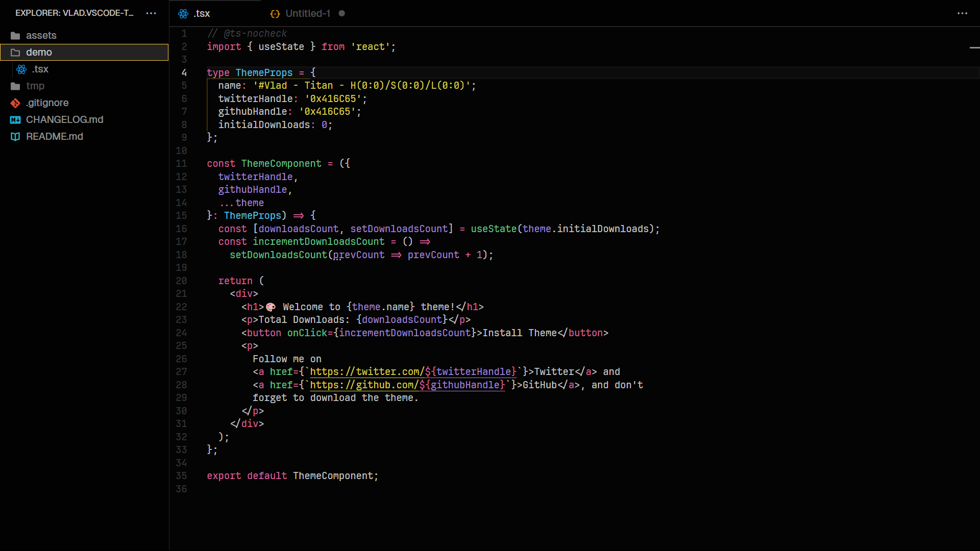
Task: Click githubHandle value '0x416C65' on line 7
Action: pos(327,112)
